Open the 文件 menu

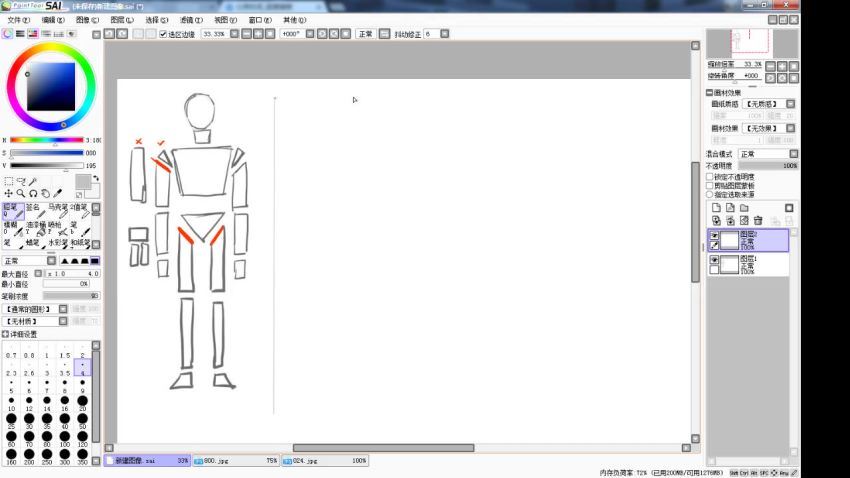pyautogui.click(x=20, y=19)
